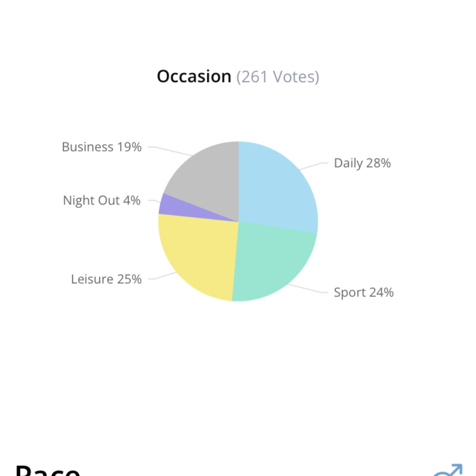Tap the blue male gender icon
Viewport: 476px width, 476px height.
[x=448, y=470]
